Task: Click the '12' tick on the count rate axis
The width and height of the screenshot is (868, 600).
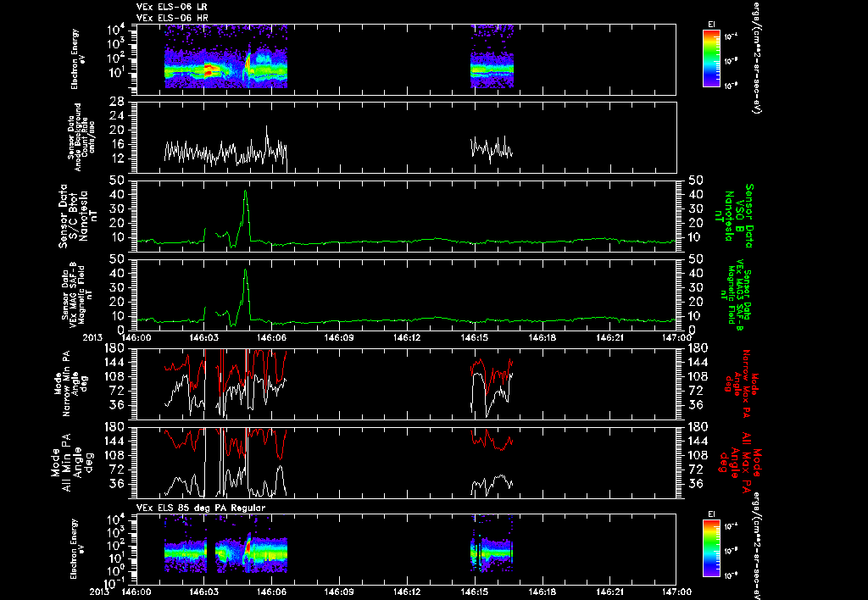Action: click(x=117, y=158)
